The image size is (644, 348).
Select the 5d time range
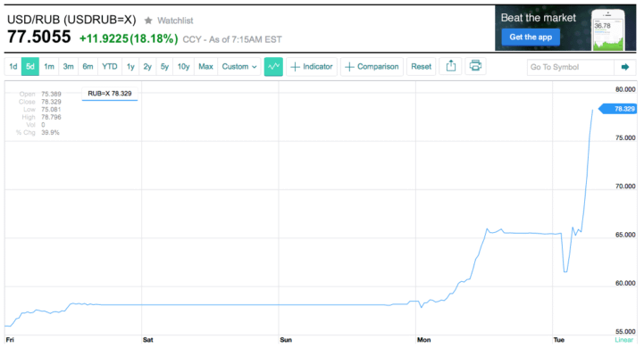click(x=30, y=67)
